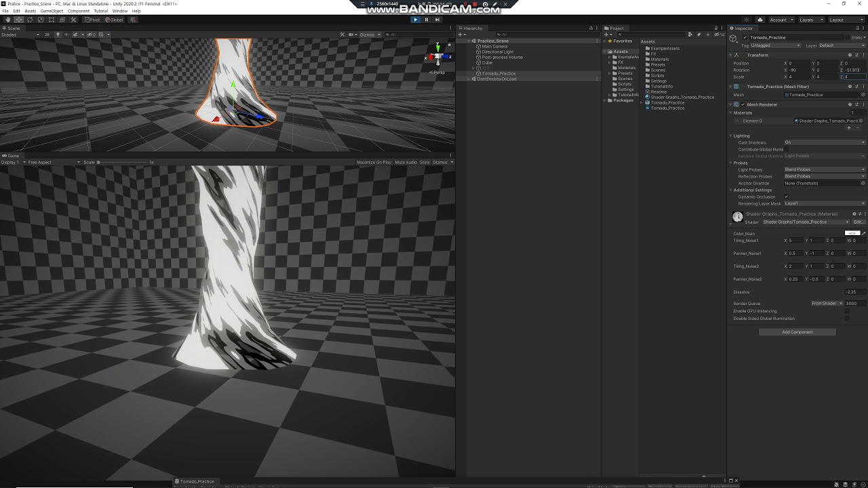This screenshot has height=488, width=868.
Task: Select the Scale tool in the toolbar
Action: [x=41, y=20]
